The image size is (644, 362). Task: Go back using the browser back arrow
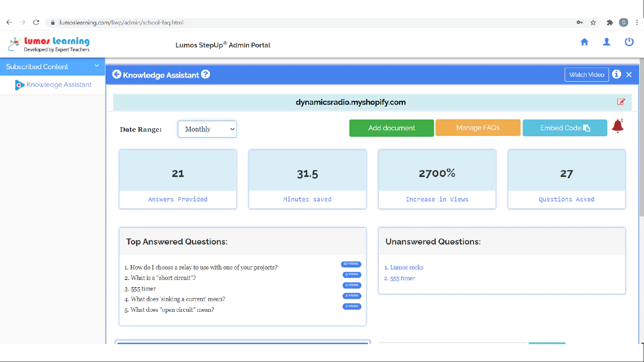(x=9, y=23)
